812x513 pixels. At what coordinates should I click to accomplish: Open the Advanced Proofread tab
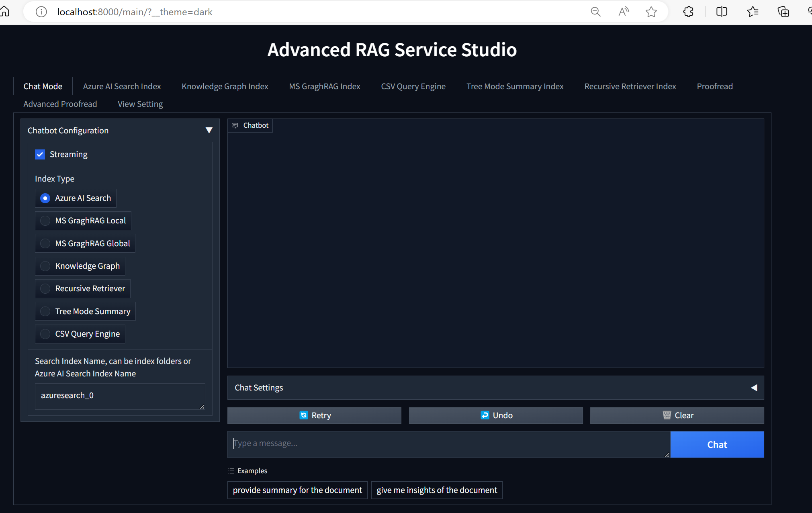pos(60,104)
